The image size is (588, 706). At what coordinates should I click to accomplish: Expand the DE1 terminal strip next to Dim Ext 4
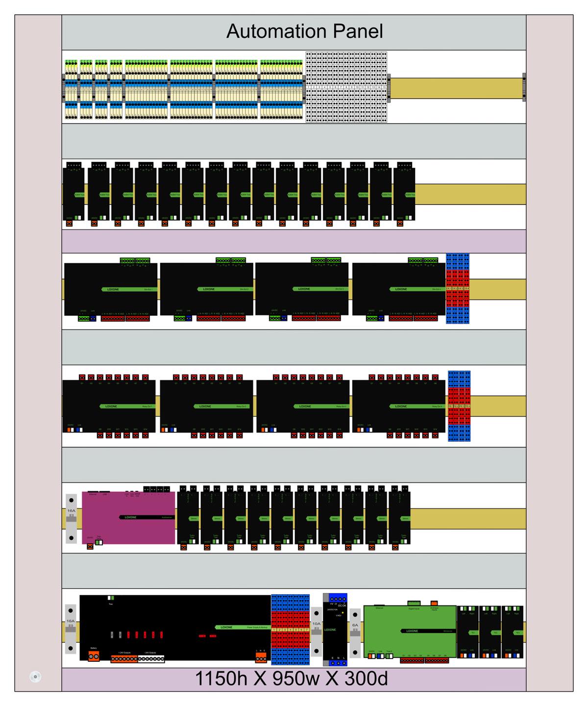[x=448, y=288]
